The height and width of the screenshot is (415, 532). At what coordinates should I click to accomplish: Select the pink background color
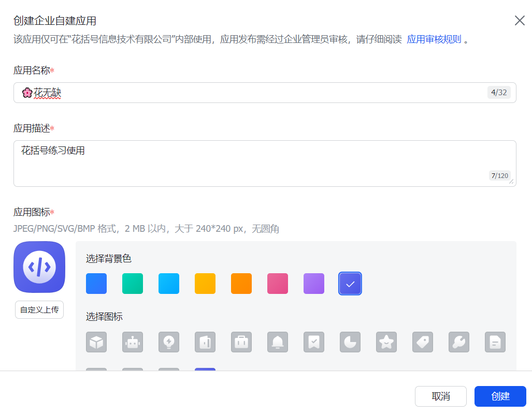tap(278, 284)
